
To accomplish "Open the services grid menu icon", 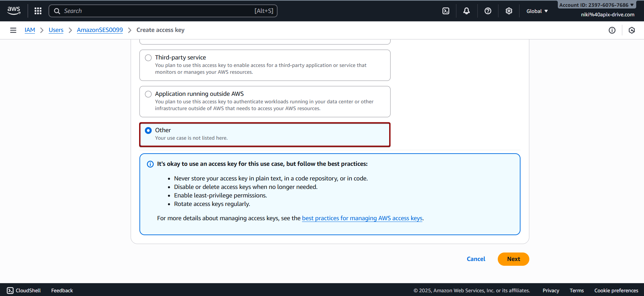I will click(38, 11).
